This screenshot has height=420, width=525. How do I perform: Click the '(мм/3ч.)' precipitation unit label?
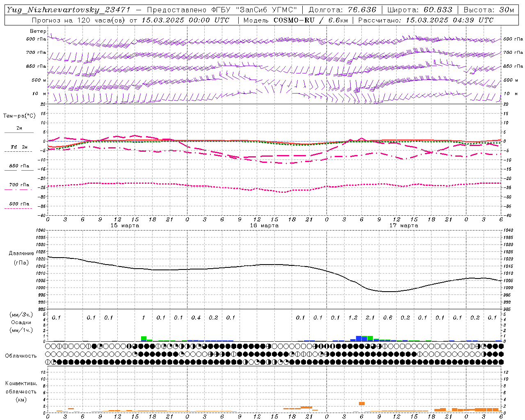tap(21, 315)
